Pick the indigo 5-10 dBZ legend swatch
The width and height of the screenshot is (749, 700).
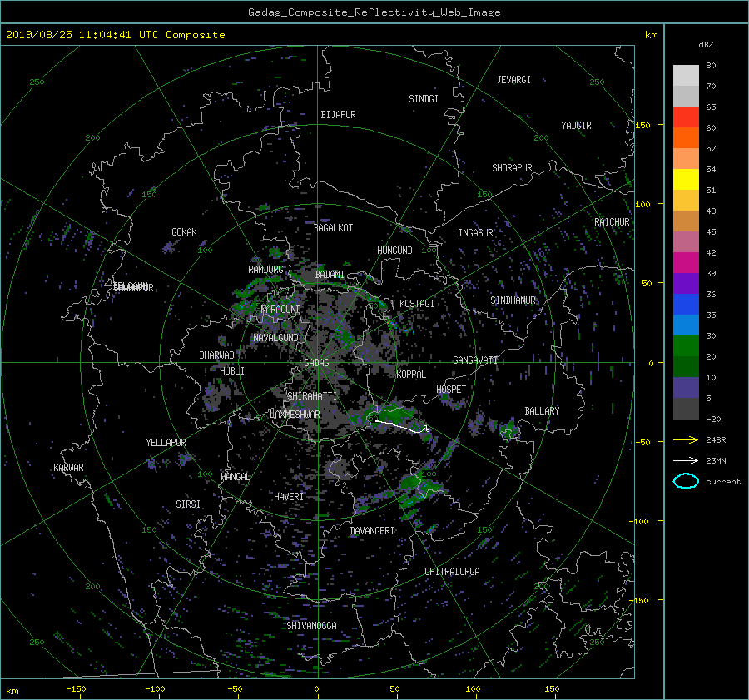(686, 388)
